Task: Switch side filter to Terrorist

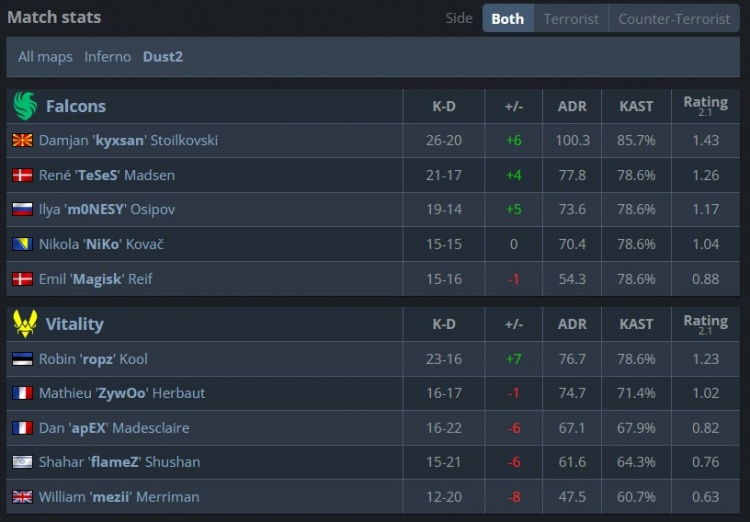Action: [571, 19]
